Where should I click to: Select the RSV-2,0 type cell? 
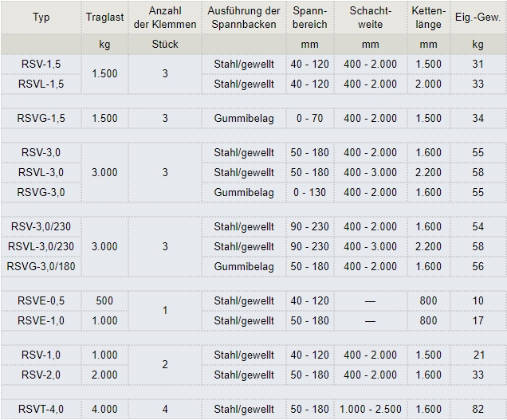41,375
